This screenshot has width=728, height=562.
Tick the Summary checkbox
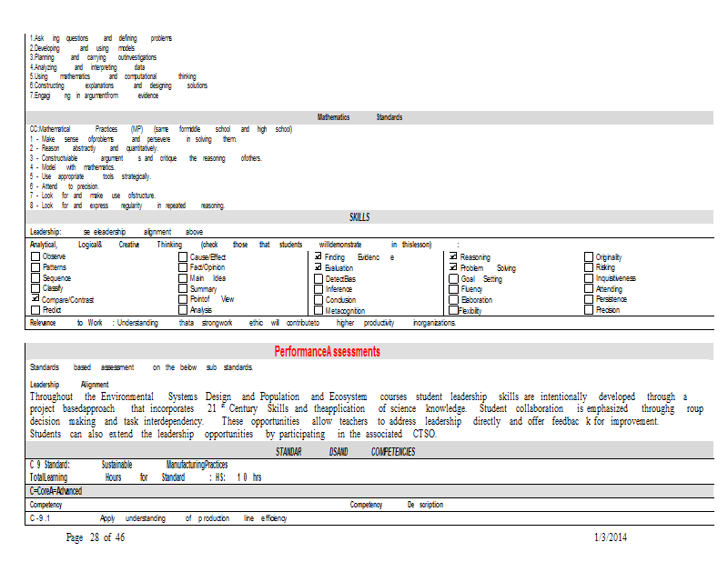(183, 288)
